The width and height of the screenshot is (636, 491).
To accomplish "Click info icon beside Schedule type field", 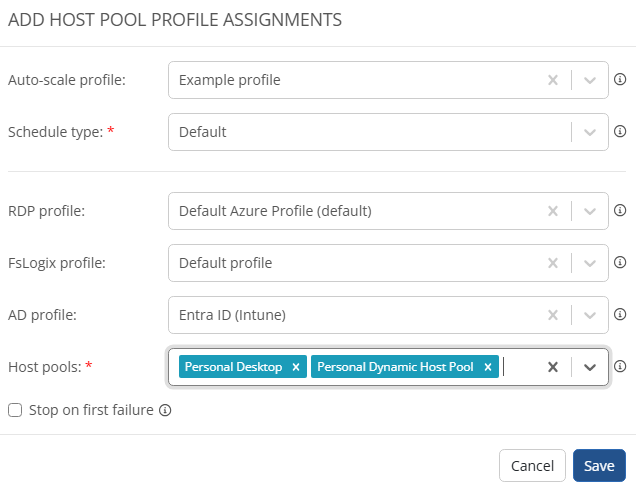I will point(620,131).
